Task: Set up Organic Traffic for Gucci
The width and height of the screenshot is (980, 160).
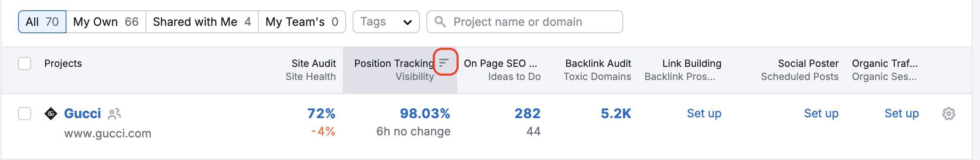Action: [x=902, y=113]
